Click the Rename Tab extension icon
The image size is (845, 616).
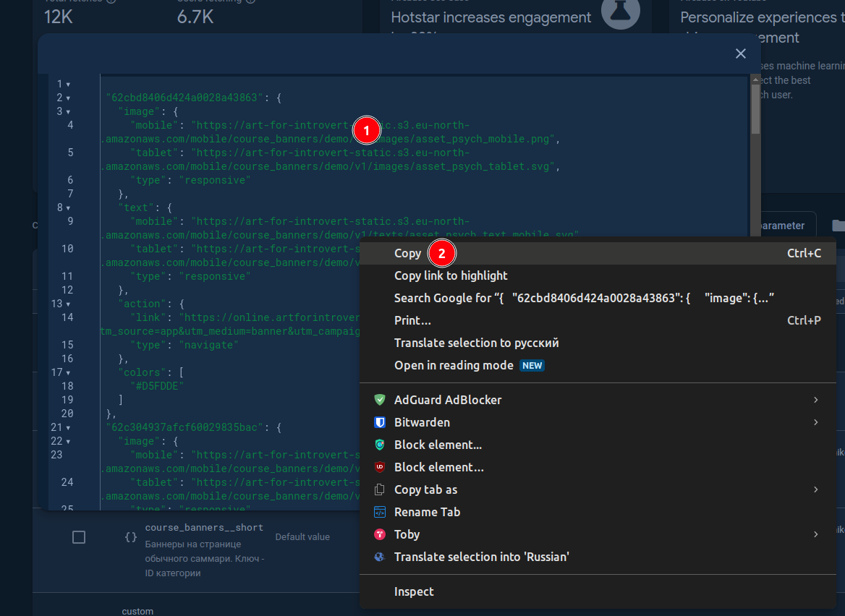pos(379,512)
